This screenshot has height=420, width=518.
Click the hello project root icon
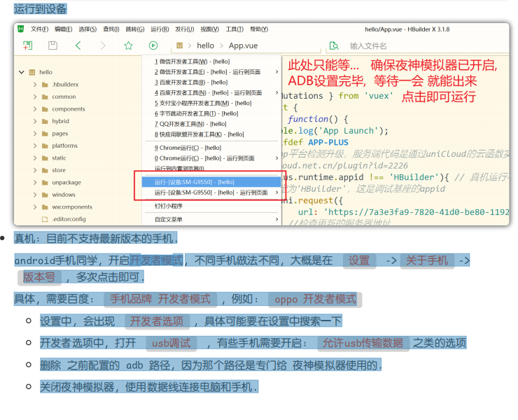pos(32,72)
